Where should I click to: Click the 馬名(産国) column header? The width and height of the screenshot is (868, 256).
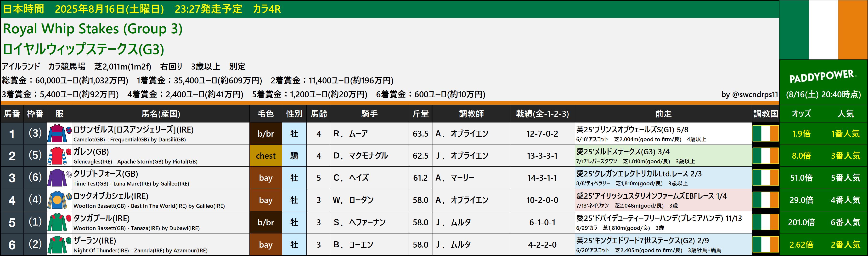pyautogui.click(x=161, y=114)
